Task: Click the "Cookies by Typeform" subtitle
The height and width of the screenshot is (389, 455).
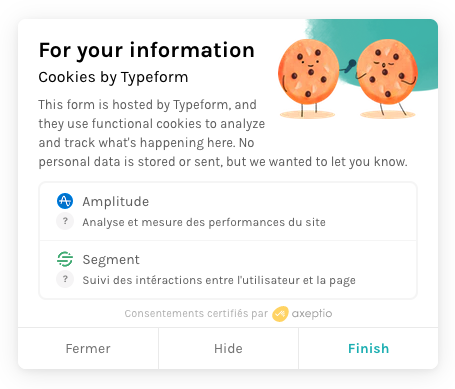Action: [113, 77]
